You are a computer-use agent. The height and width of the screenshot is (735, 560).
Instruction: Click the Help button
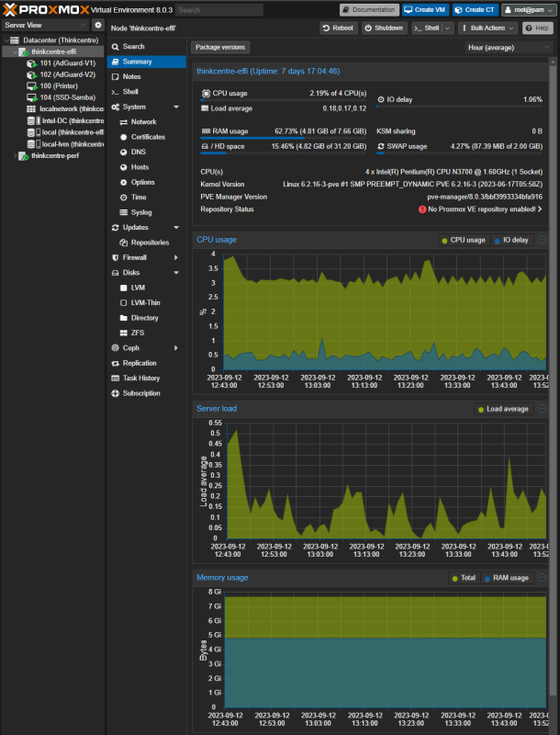pos(537,28)
